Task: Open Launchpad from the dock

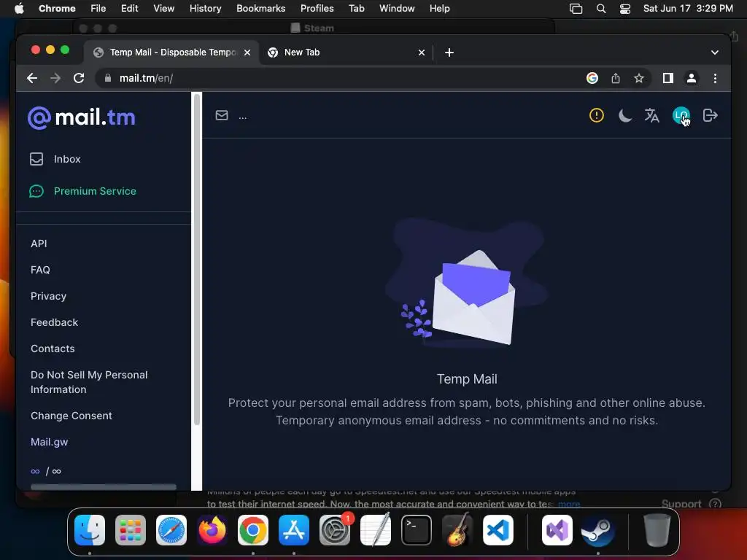Action: point(131,530)
